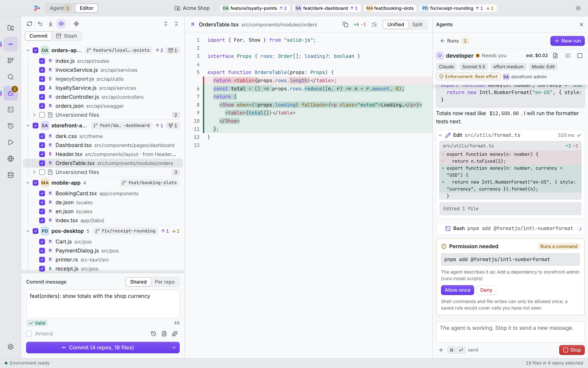Image resolution: width=588 pixels, height=368 pixels.
Task: Open the database icon in left sidebar
Action: (10, 175)
